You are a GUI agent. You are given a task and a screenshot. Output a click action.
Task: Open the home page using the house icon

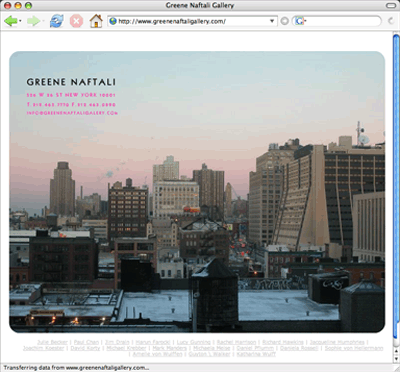click(x=96, y=21)
